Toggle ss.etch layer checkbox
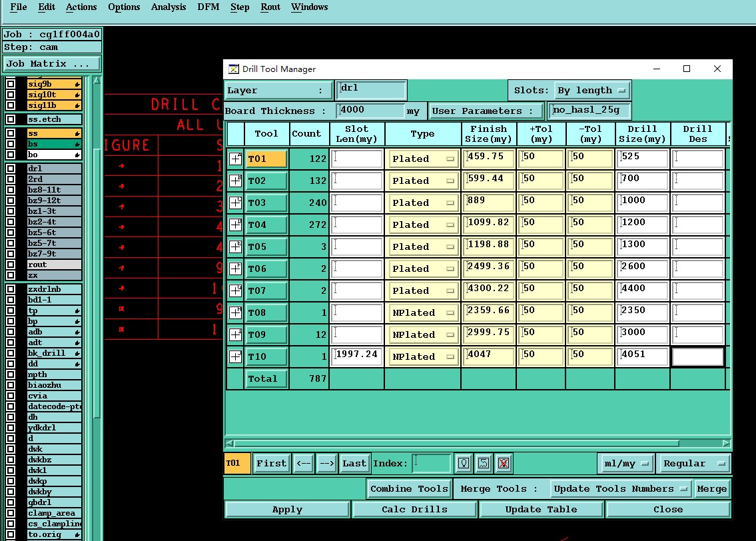The width and height of the screenshot is (756, 541). point(11,119)
